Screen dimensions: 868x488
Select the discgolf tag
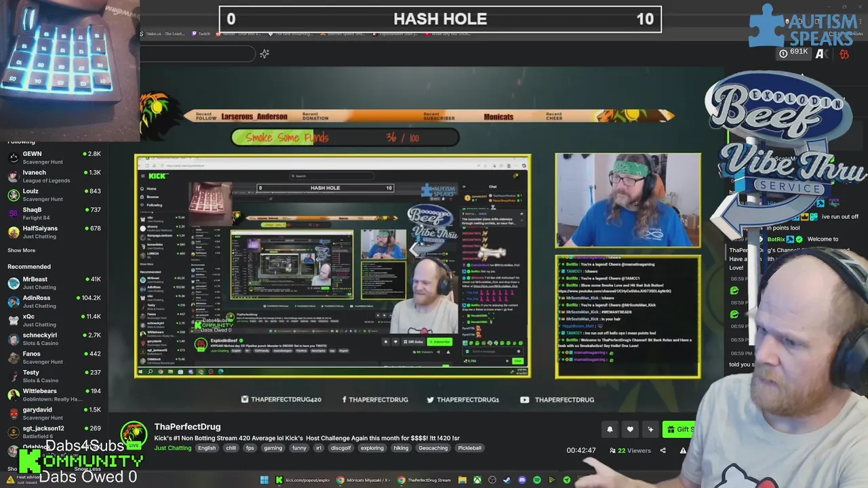340,448
